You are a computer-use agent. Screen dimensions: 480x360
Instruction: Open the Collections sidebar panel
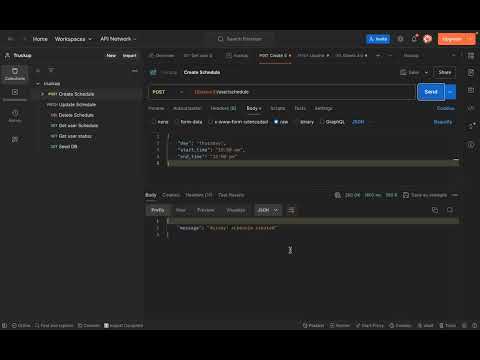(x=15, y=74)
